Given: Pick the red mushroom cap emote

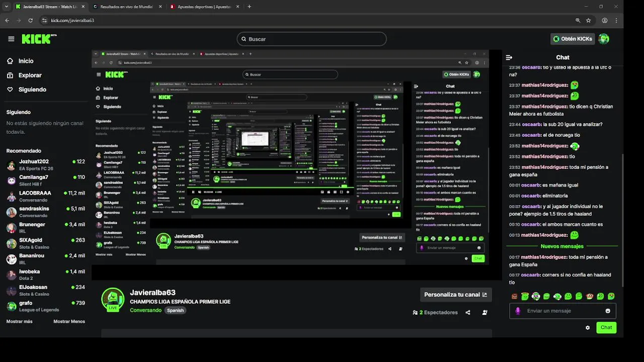Looking at the screenshot, I should click(590, 297).
